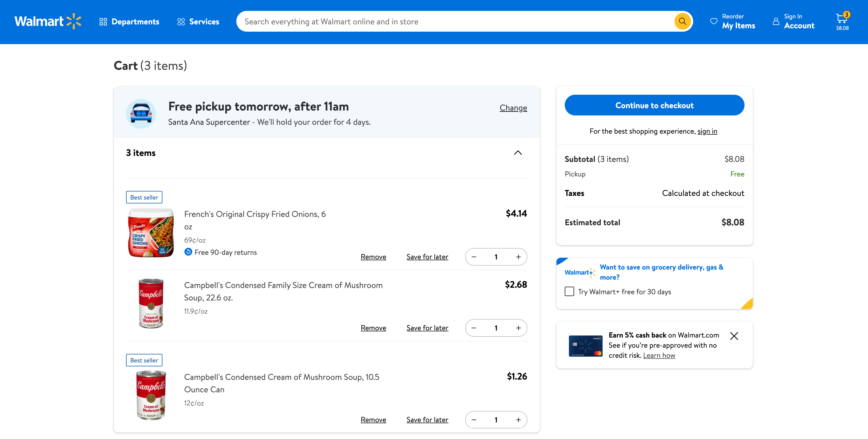Click the car pickup icon

coord(141,114)
